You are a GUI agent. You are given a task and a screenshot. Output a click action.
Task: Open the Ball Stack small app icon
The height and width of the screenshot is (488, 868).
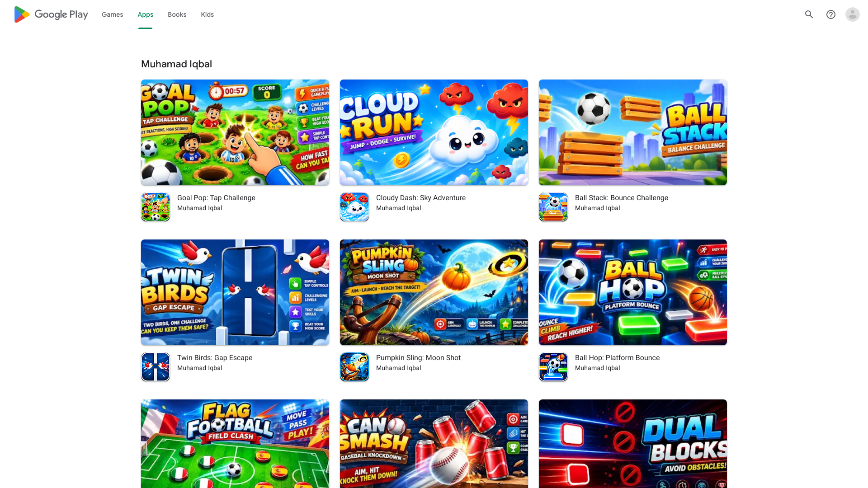click(553, 207)
